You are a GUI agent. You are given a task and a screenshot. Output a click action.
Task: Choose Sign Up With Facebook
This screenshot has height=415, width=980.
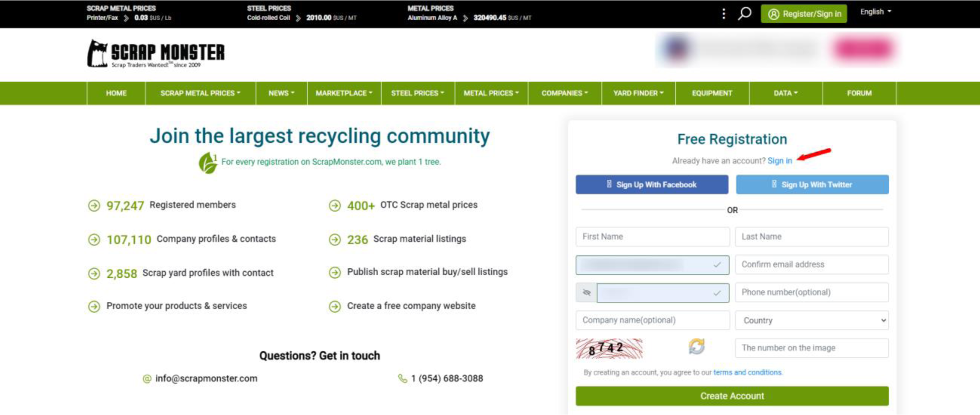pyautogui.click(x=652, y=184)
